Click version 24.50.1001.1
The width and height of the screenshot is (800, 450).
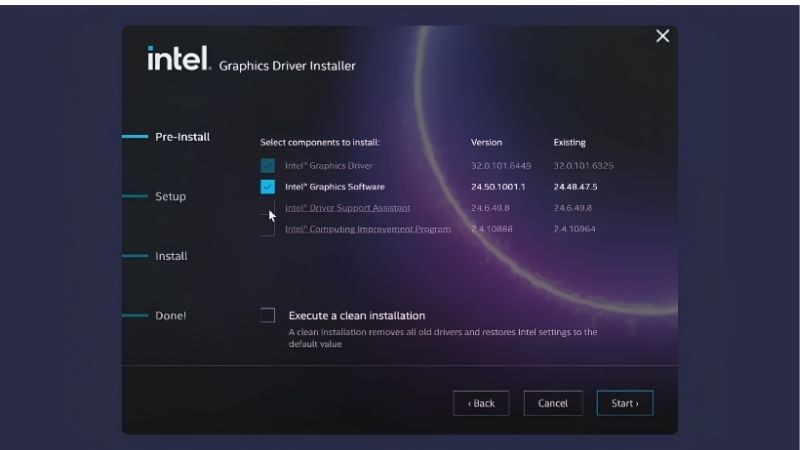click(498, 187)
